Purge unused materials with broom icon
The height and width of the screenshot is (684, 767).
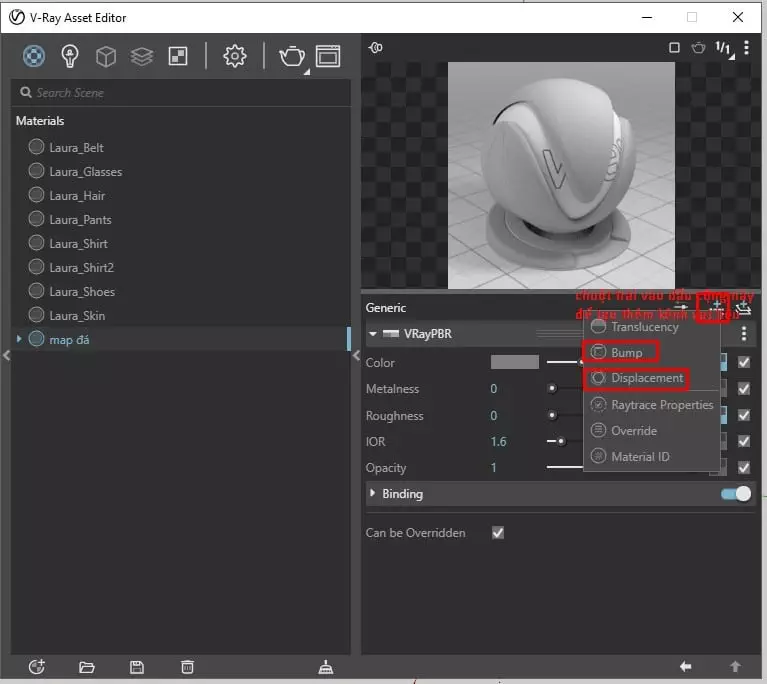326,667
